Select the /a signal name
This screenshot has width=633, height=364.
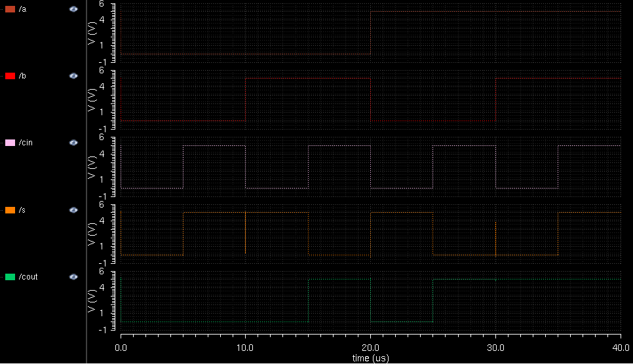[23, 9]
